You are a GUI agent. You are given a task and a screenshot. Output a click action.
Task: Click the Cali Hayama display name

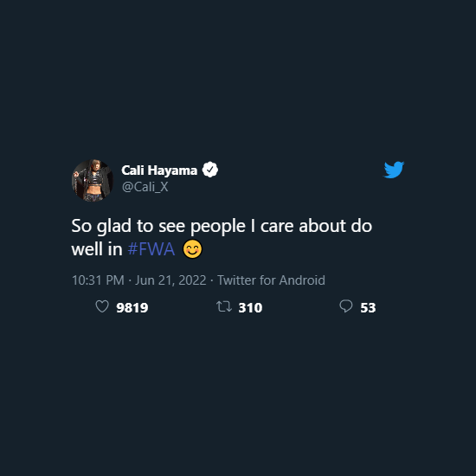(x=159, y=170)
